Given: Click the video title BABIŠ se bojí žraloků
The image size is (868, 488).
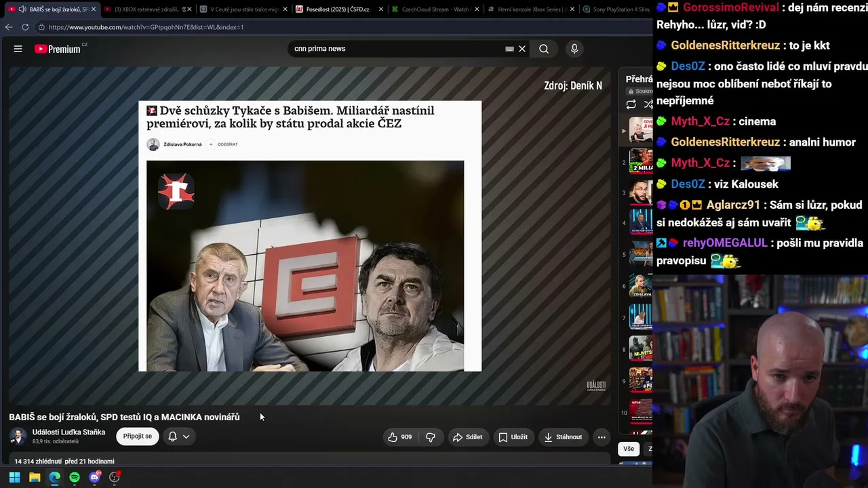Looking at the screenshot, I should [x=124, y=418].
